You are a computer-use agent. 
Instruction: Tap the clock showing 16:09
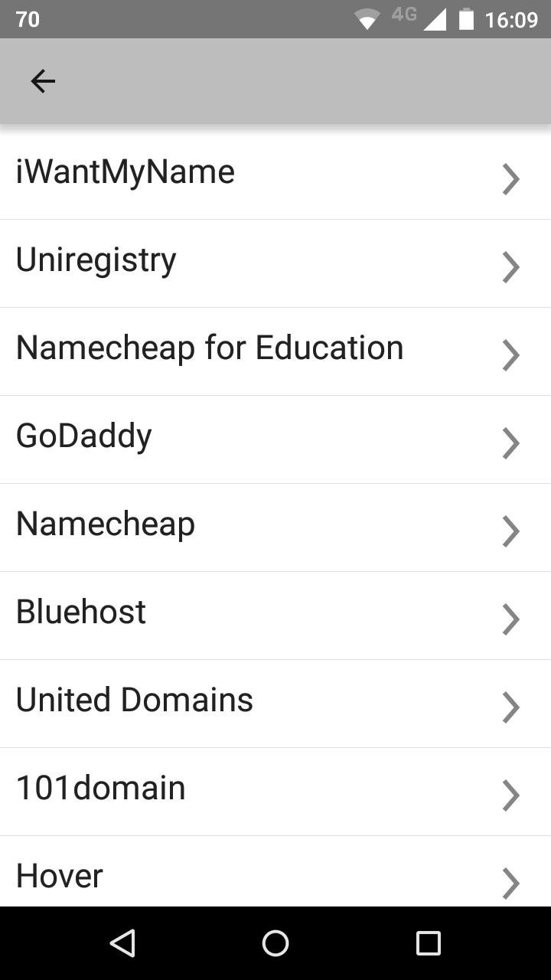(511, 20)
